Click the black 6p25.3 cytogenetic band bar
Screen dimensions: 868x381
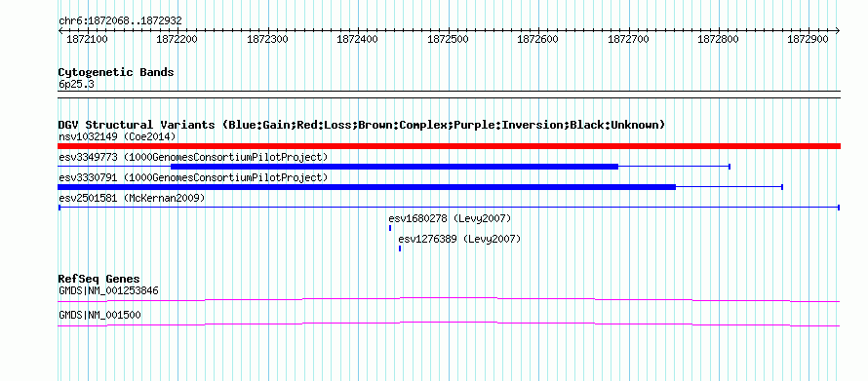449,95
